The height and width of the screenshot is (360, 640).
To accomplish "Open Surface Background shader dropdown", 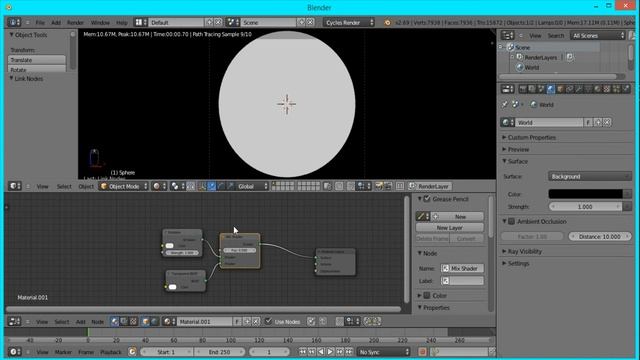I will (589, 177).
